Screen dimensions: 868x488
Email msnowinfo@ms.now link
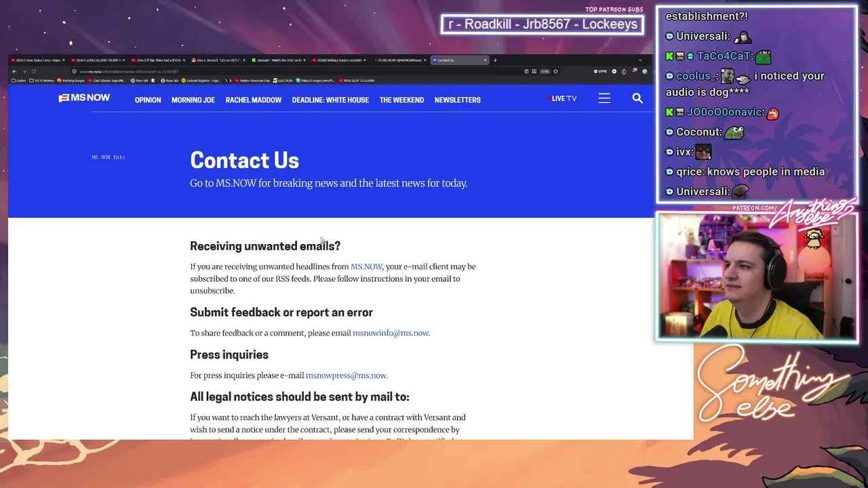coord(391,333)
